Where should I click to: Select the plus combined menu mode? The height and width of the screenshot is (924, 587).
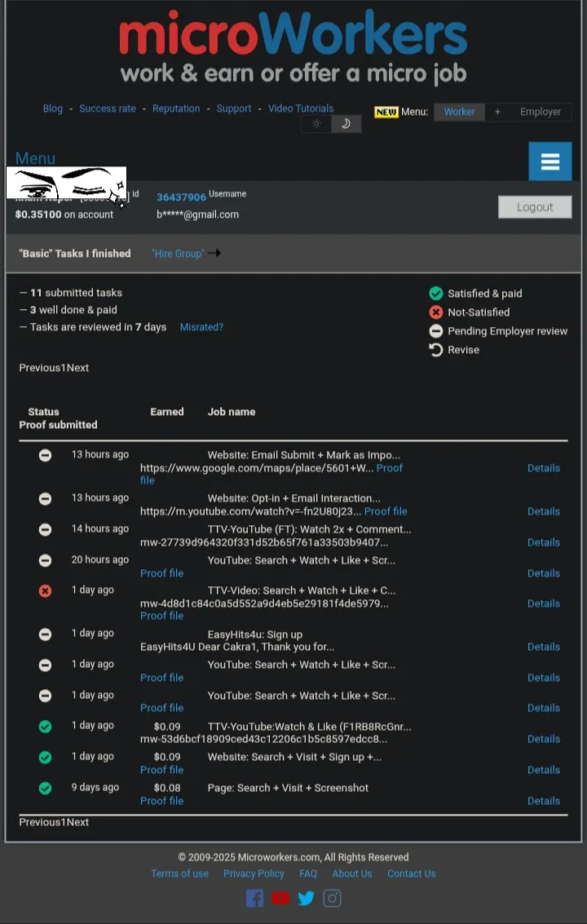coord(497,112)
